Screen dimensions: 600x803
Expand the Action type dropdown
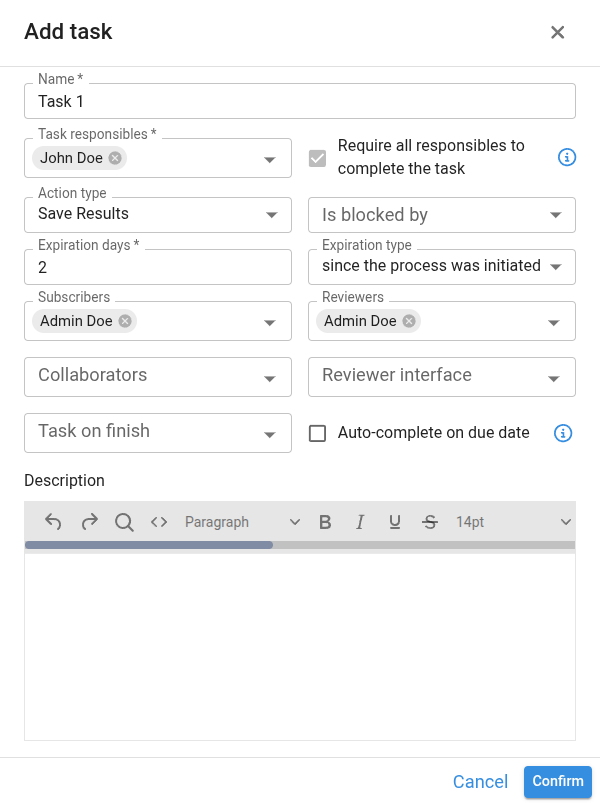[270, 215]
